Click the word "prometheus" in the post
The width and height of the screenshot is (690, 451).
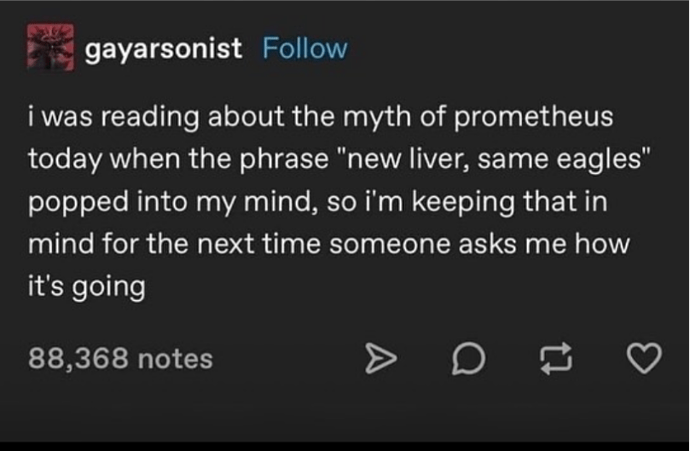click(x=533, y=117)
